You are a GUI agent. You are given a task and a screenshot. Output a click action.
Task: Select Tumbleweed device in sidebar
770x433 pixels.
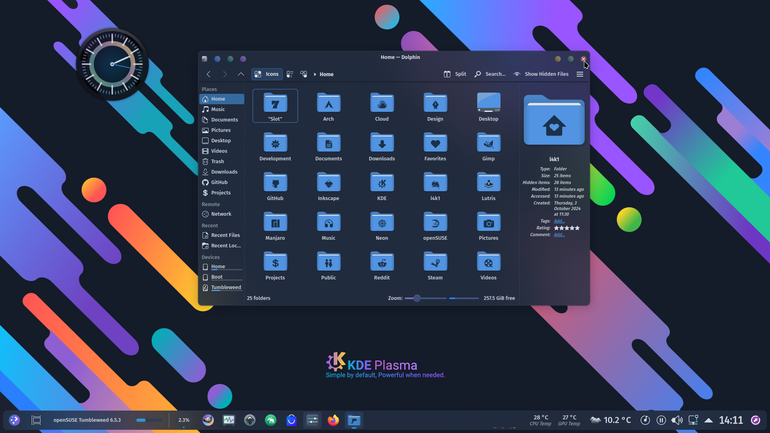coord(221,288)
